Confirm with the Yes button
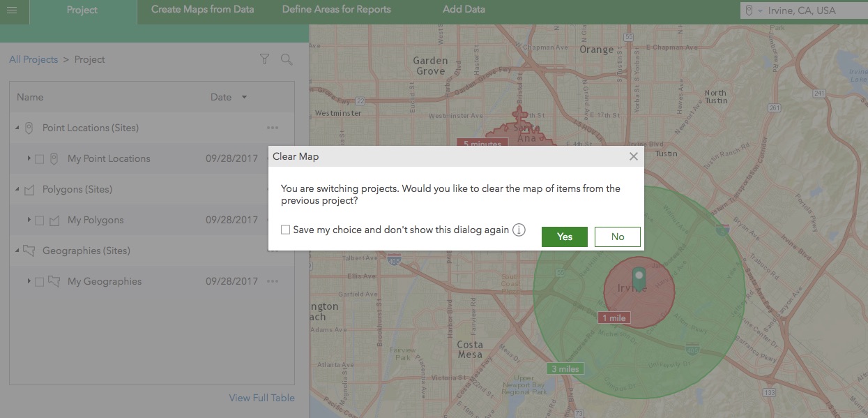Screen dimensions: 868x418 coord(565,237)
